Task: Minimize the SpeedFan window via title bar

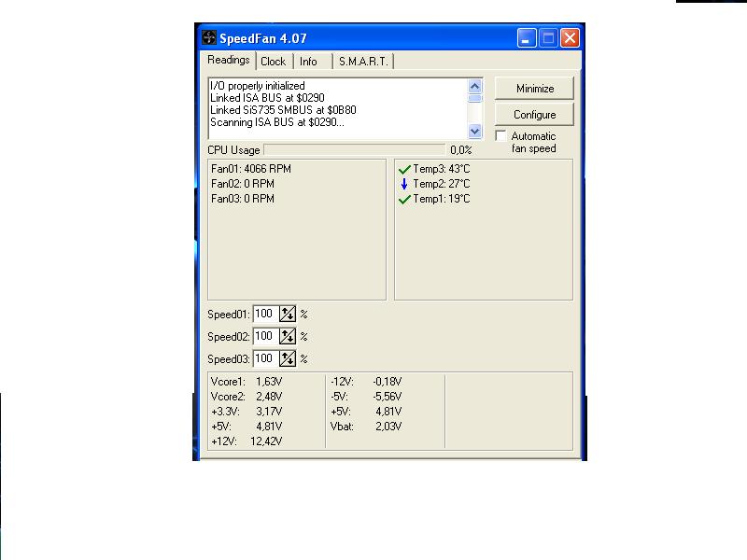Action: point(527,38)
